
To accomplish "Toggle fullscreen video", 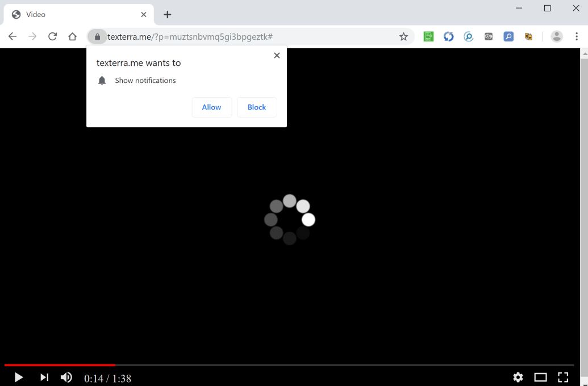I will click(x=563, y=377).
